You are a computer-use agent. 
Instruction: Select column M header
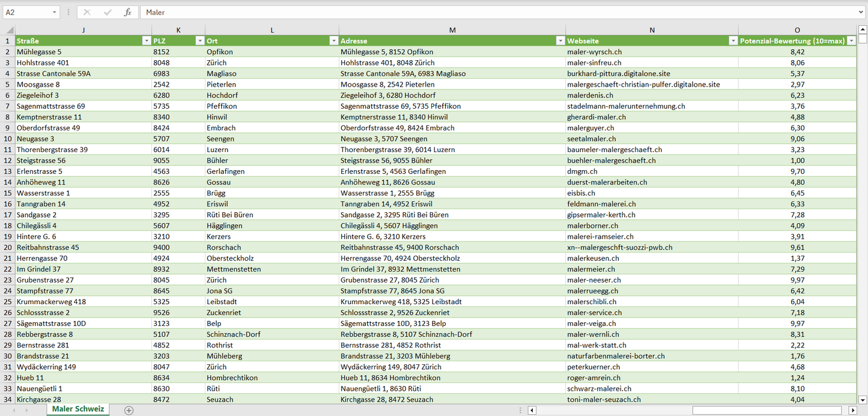[452, 30]
